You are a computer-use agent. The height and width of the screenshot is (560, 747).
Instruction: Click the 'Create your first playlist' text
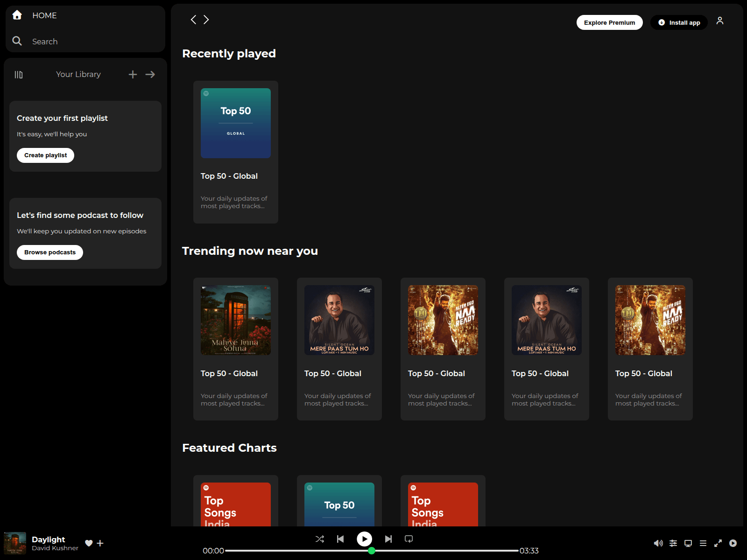point(62,119)
